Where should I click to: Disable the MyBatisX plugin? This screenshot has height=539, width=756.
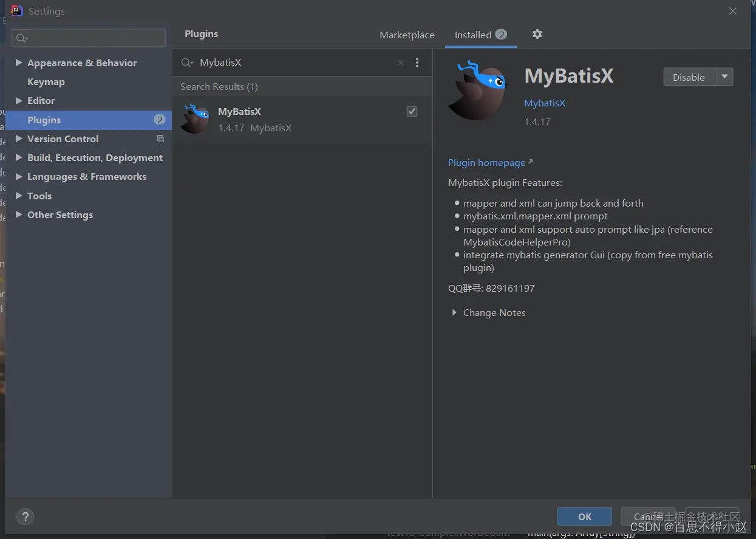coord(689,77)
